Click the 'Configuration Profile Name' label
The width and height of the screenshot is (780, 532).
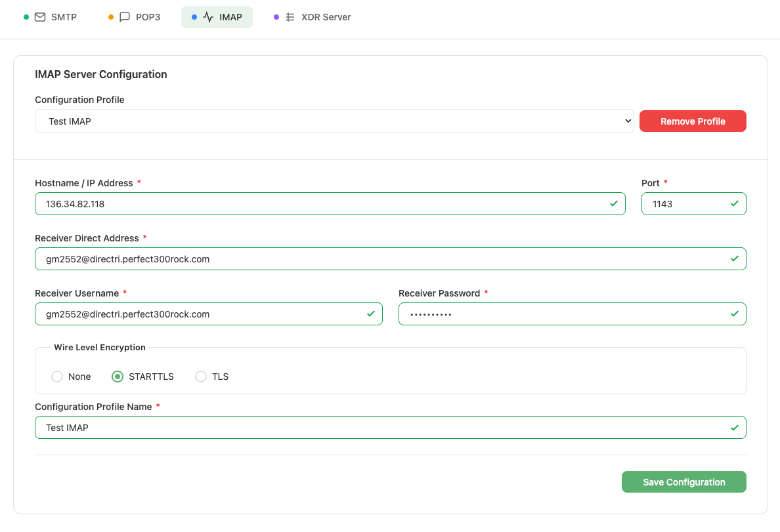[93, 407]
